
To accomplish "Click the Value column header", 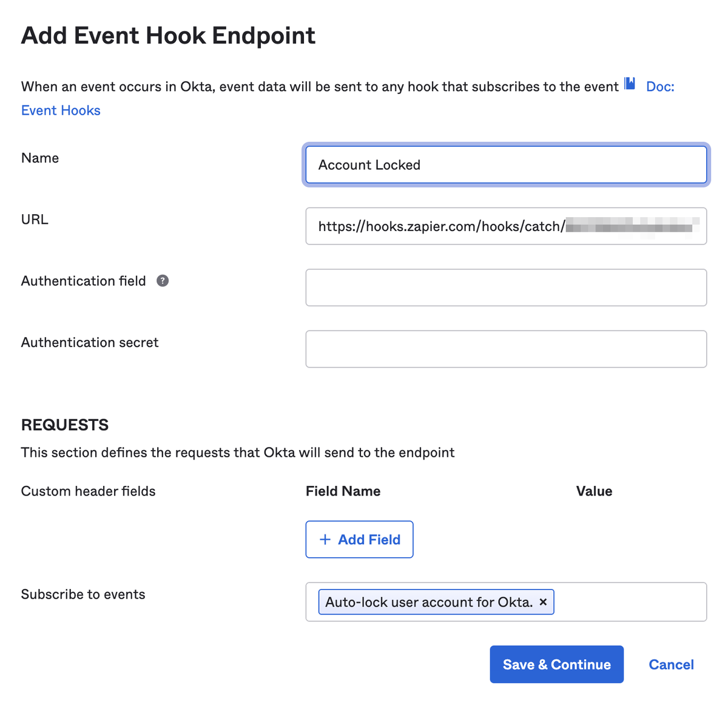I will click(594, 491).
